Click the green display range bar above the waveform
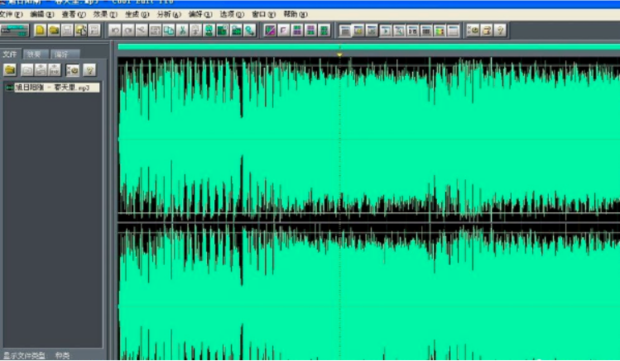 click(369, 47)
